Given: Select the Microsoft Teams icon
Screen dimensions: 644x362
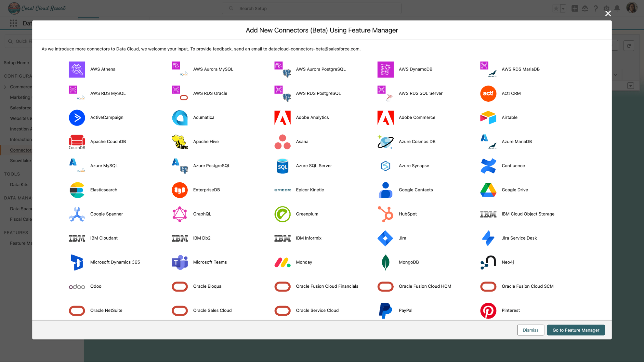Looking at the screenshot, I should [179, 262].
